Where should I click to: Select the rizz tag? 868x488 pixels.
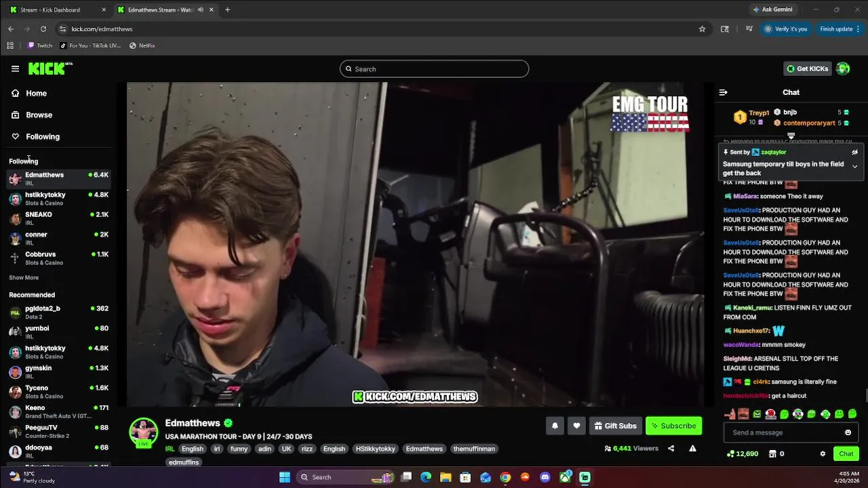point(307,449)
